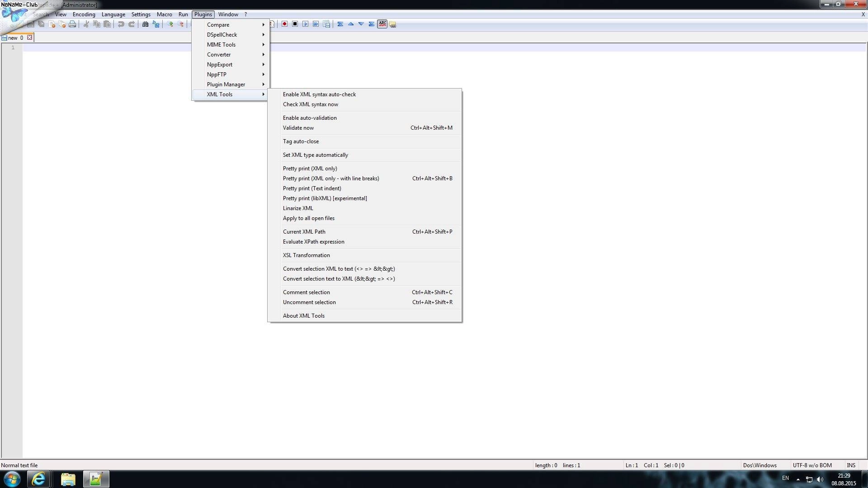This screenshot has width=868, height=488.
Task: Jump to first difference compare icon
Action: point(340,24)
